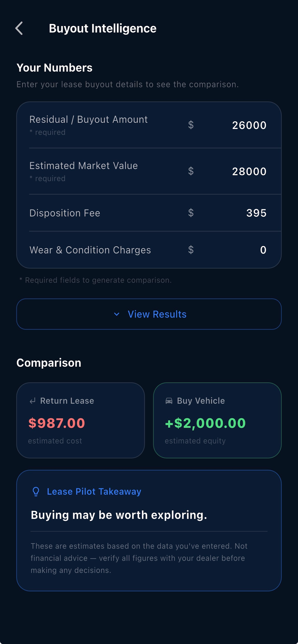This screenshot has width=298, height=644.
Task: Tap the Lease Pilot Takeaway lightbulb icon
Action: pos(36,491)
